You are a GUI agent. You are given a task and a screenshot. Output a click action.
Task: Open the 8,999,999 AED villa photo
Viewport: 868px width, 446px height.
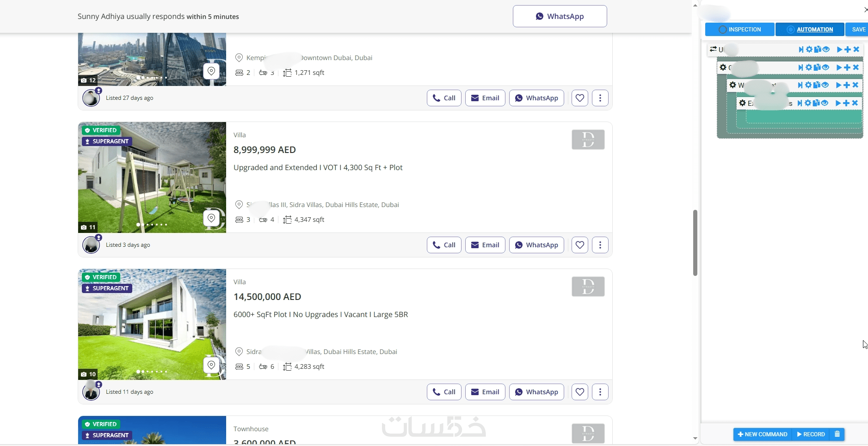pyautogui.click(x=152, y=177)
